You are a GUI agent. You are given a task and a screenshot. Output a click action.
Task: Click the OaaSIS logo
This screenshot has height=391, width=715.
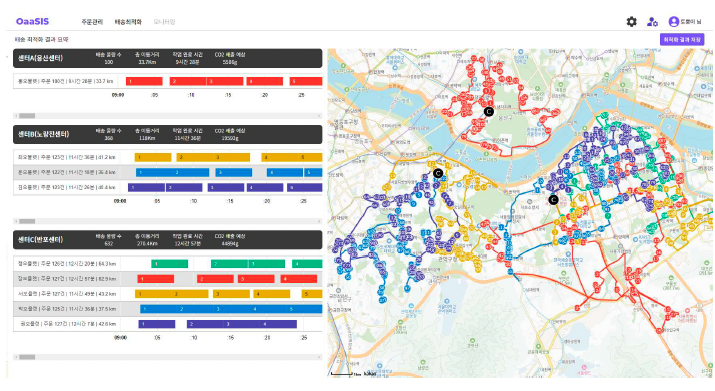[x=32, y=21]
